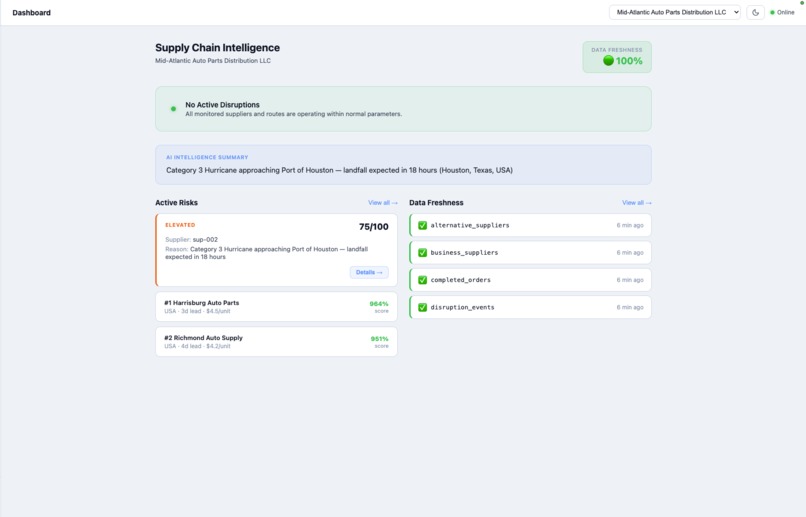Click the 6 min ago timestamp for alternative_suppliers
This screenshot has width=806, height=517.
(630, 225)
